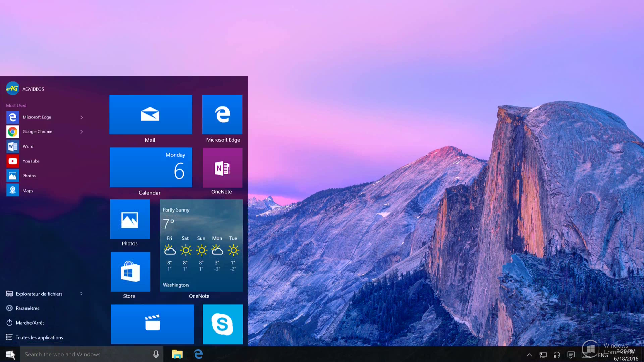Viewport: 644px width, 362px height.
Task: Open YouTube from Most Used apps
Action: click(31, 161)
